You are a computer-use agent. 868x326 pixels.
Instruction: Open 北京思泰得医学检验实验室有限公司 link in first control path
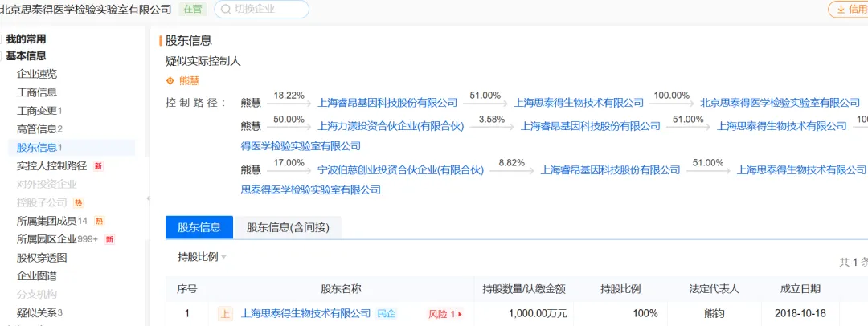[x=780, y=103]
